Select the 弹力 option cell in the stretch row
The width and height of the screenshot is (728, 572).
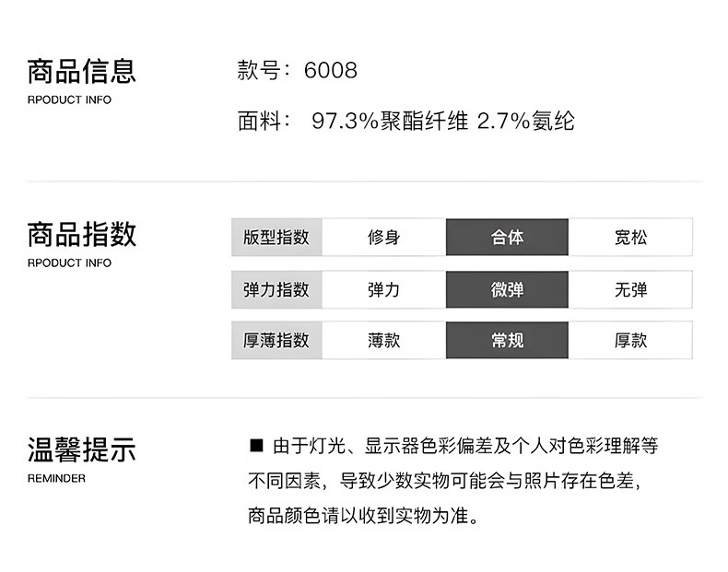[x=383, y=289]
